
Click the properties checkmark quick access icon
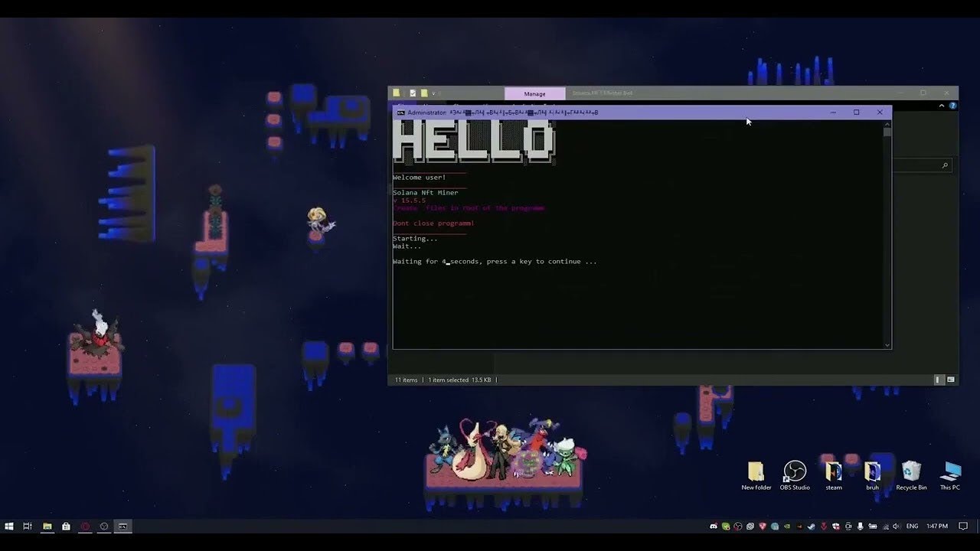pos(413,93)
